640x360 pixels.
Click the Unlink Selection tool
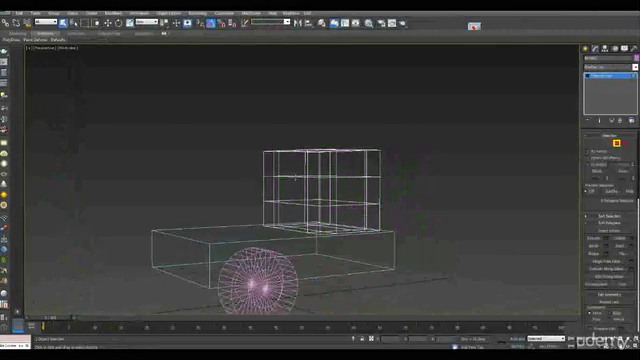16,23
